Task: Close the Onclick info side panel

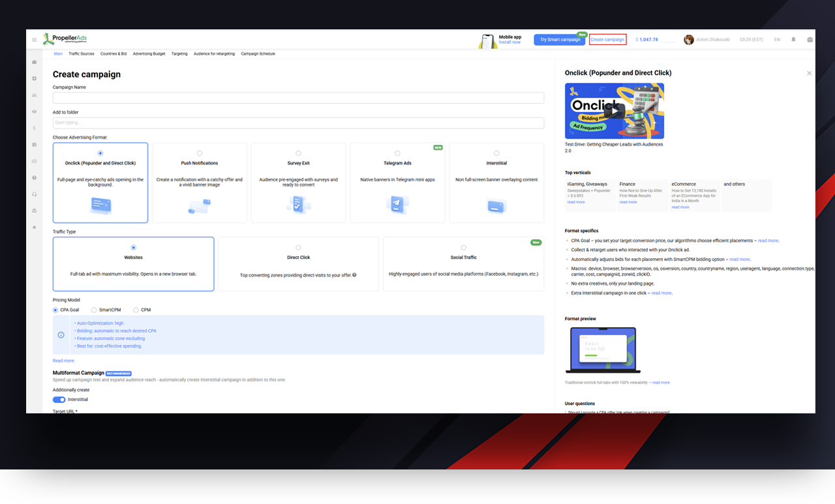Action: click(x=810, y=73)
